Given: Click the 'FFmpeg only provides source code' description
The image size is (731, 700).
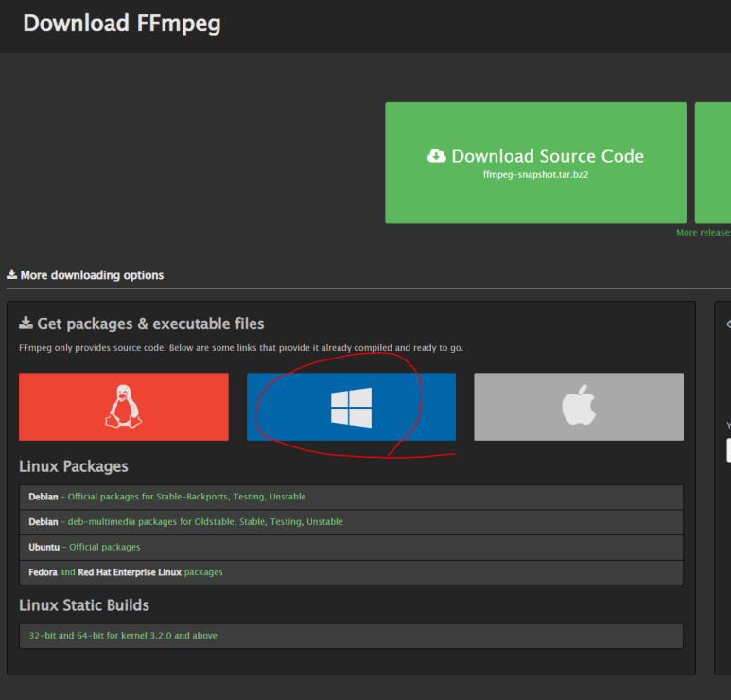Looking at the screenshot, I should point(241,348).
